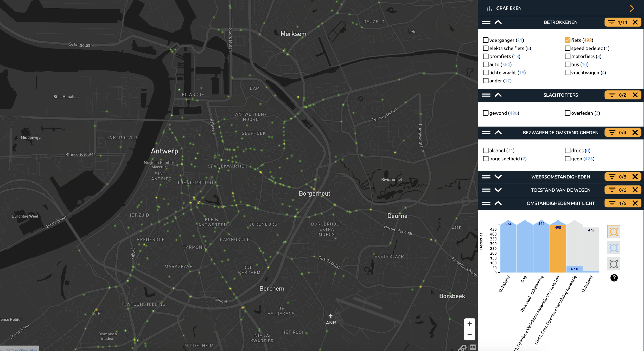The image size is (644, 351).
Task: Copy the share link icon
Action: [463, 348]
